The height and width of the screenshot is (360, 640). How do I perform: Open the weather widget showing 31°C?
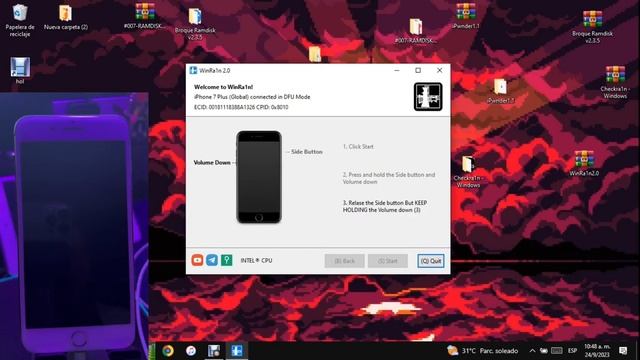[x=482, y=351]
